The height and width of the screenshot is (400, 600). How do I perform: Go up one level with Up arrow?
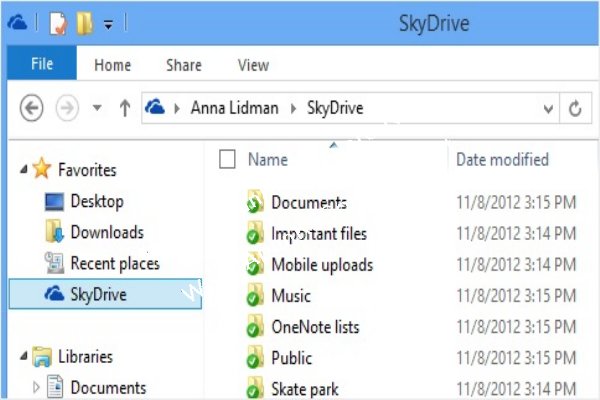pyautogui.click(x=125, y=108)
